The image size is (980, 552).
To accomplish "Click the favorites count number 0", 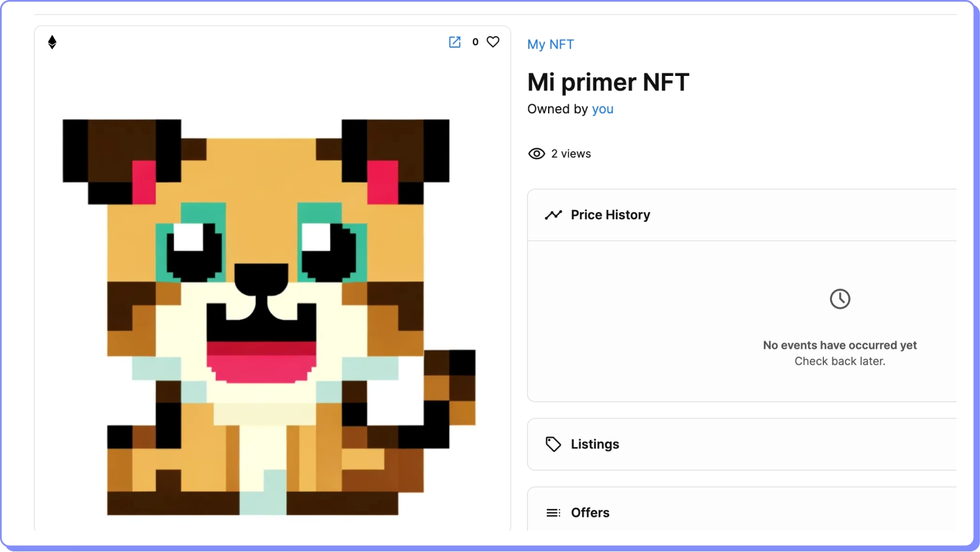I will coord(475,42).
